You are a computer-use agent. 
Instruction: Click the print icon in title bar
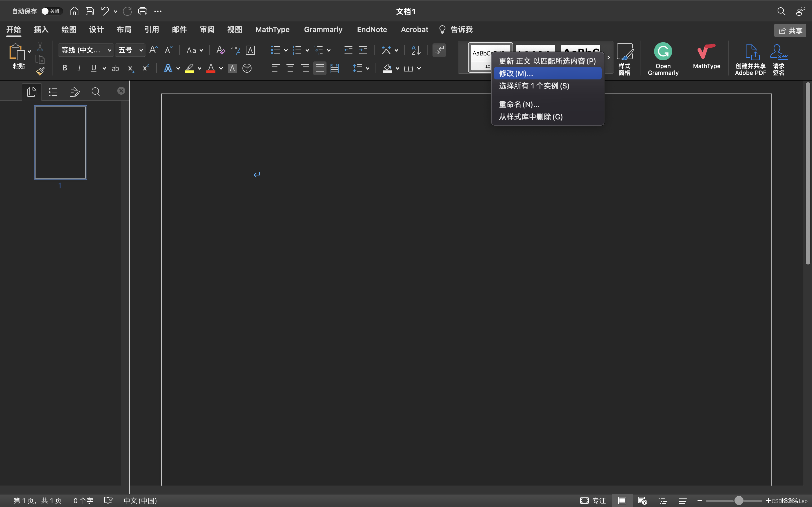pos(143,11)
